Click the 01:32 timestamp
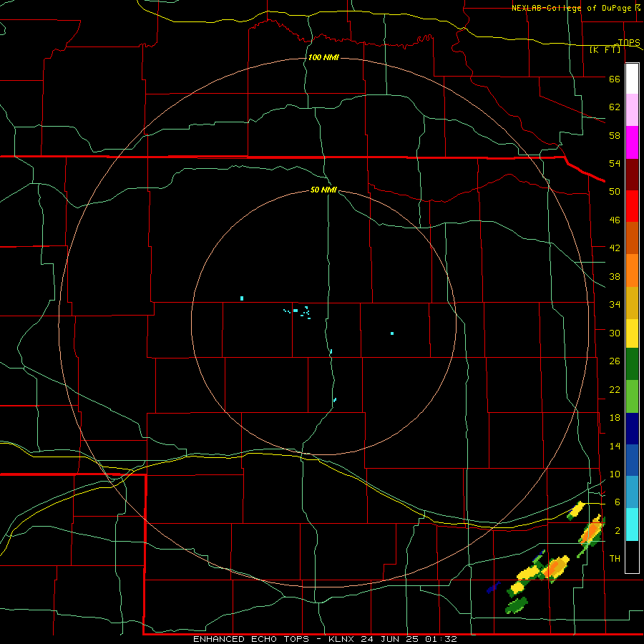The height and width of the screenshot is (644, 644). pyautogui.click(x=441, y=639)
